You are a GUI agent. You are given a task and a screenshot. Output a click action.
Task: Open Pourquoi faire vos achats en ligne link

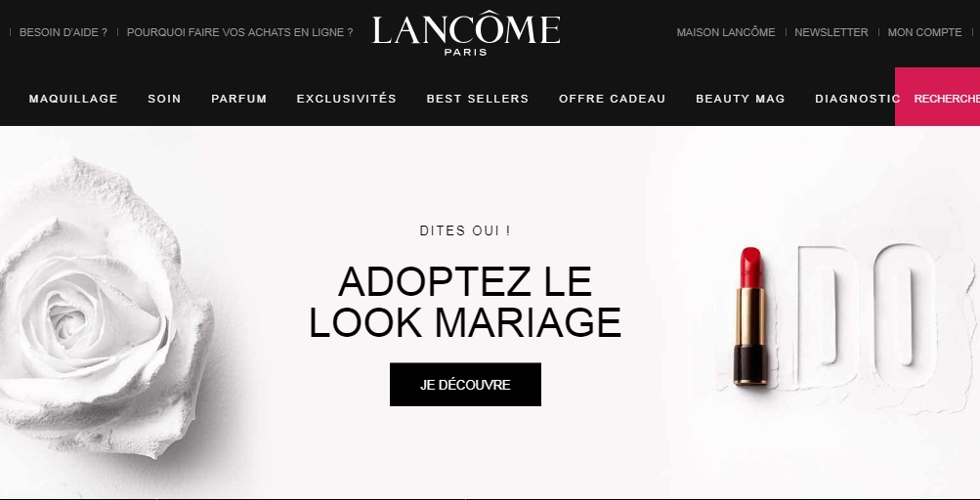[240, 32]
